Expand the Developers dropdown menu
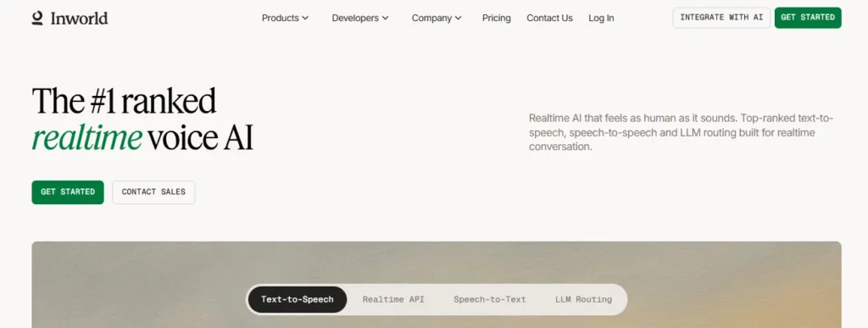The height and width of the screenshot is (328, 868). (360, 19)
